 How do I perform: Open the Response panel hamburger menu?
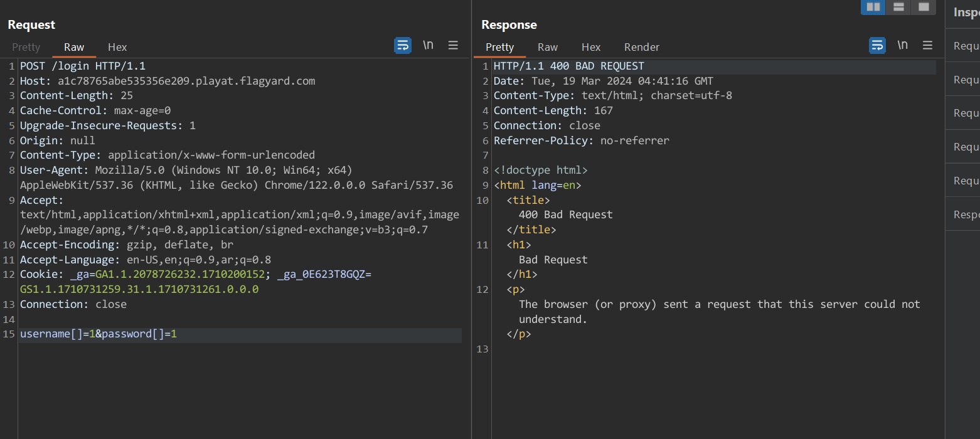pos(927,45)
